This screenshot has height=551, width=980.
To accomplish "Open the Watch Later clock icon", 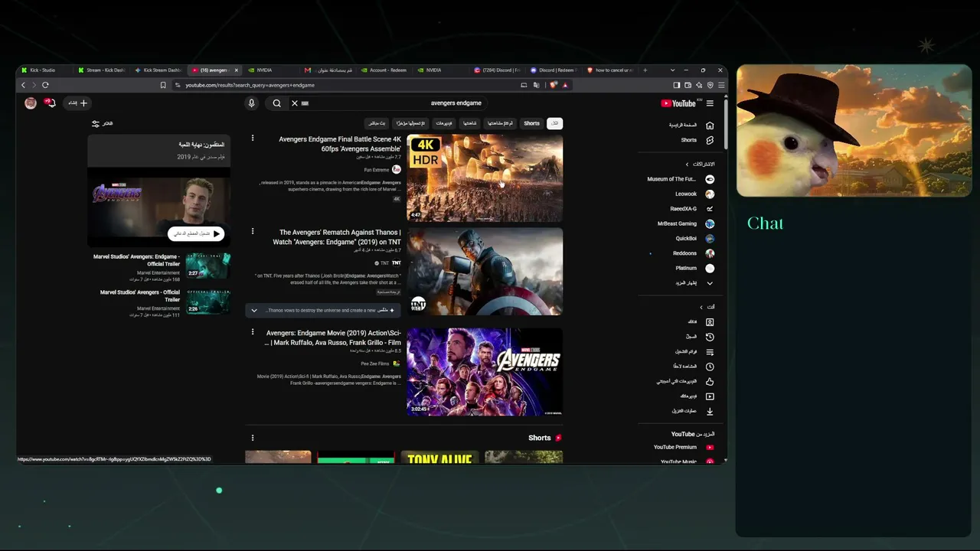I will point(710,367).
